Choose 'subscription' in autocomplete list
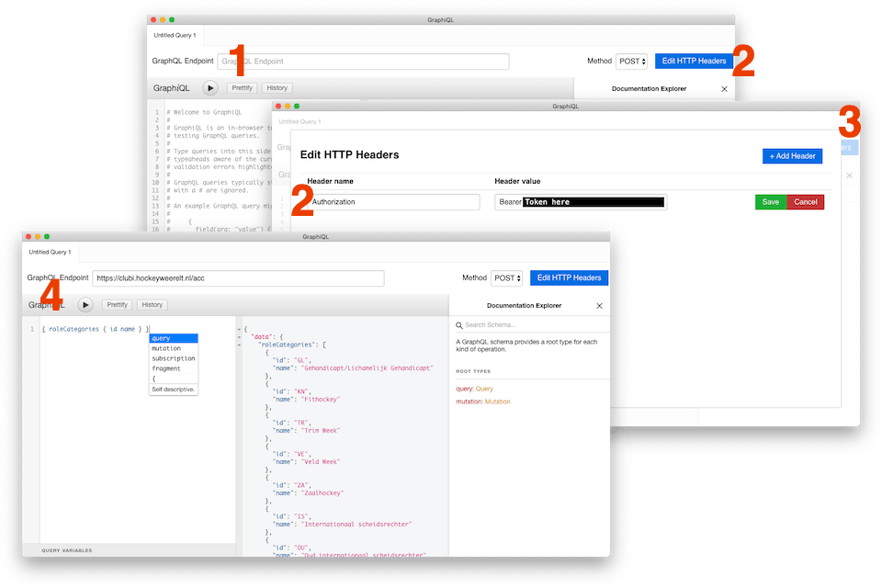 coord(174,358)
